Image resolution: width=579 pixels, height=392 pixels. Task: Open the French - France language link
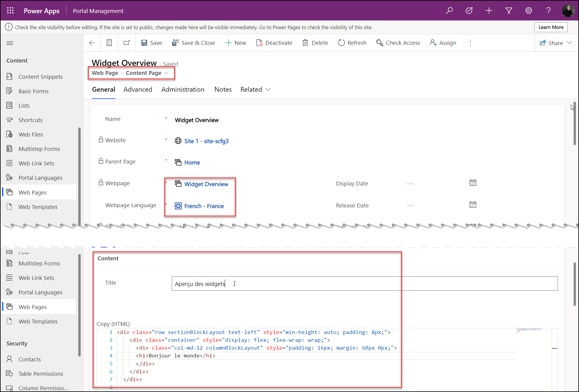204,206
